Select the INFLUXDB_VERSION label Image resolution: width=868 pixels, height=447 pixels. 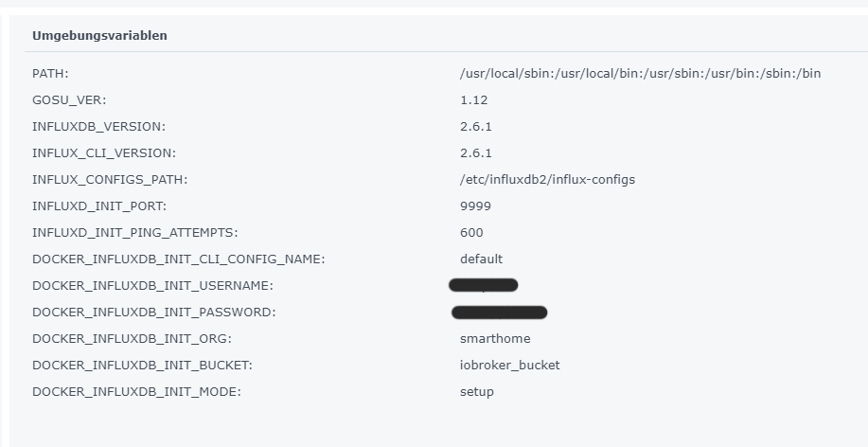(98, 127)
